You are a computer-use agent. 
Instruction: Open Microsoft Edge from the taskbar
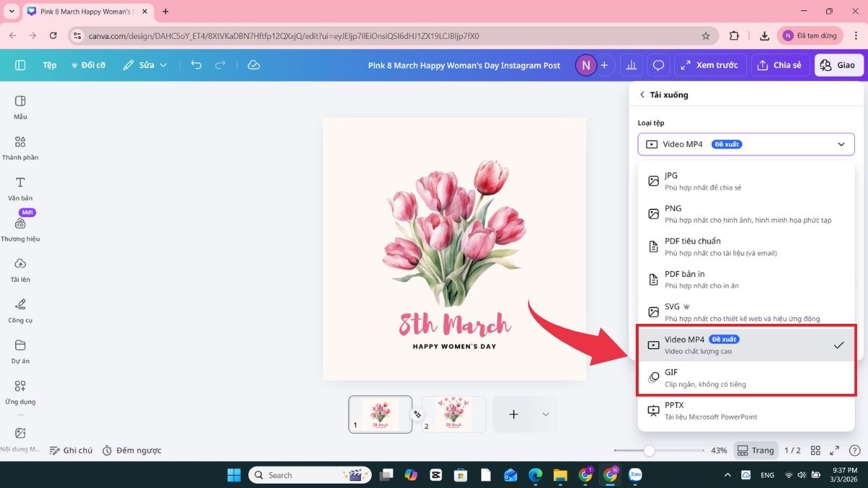click(535, 475)
